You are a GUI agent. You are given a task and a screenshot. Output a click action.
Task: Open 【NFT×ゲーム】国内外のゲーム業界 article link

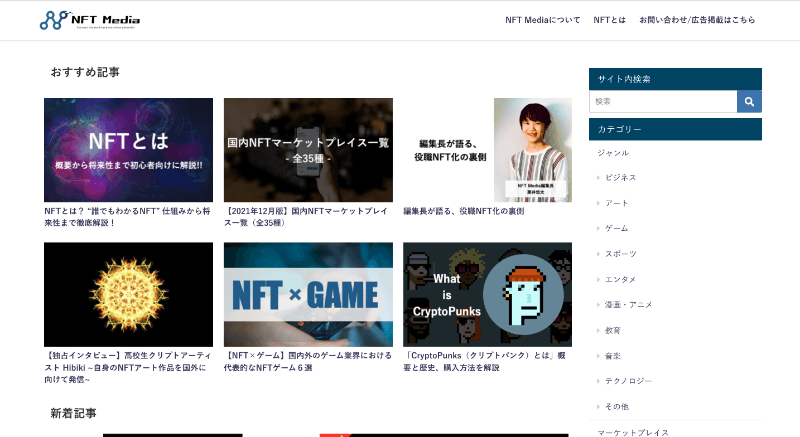(x=308, y=362)
